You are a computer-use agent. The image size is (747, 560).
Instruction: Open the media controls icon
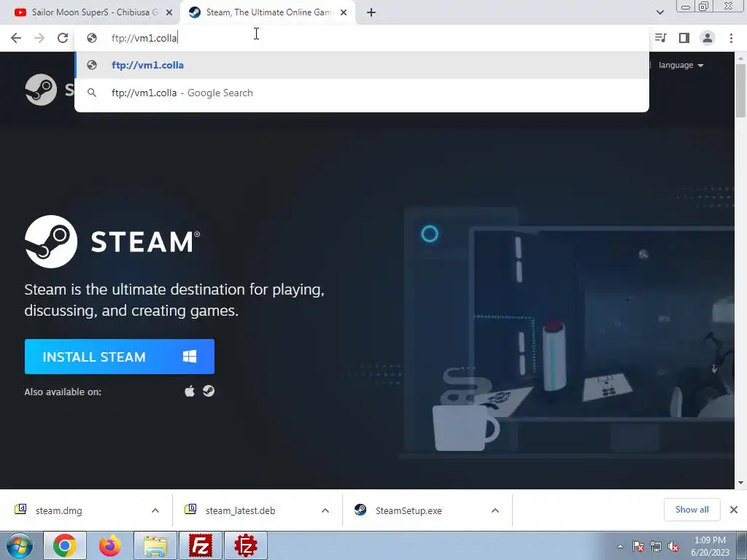661,38
